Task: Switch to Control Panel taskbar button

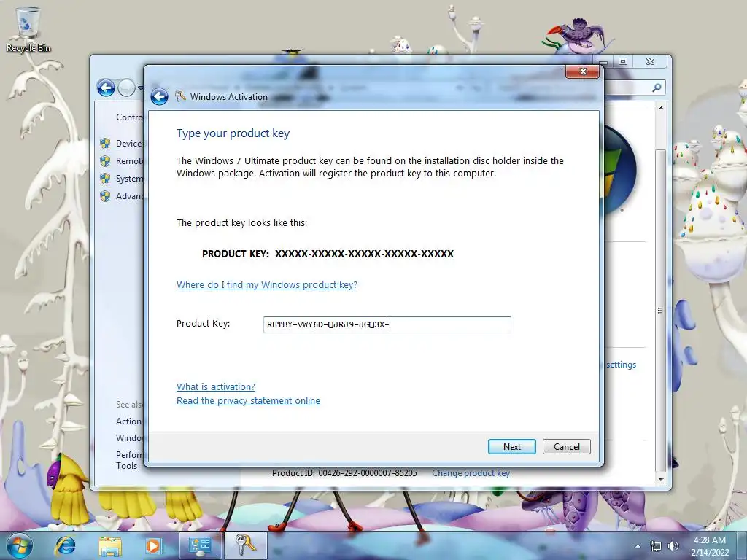Action: (200, 545)
